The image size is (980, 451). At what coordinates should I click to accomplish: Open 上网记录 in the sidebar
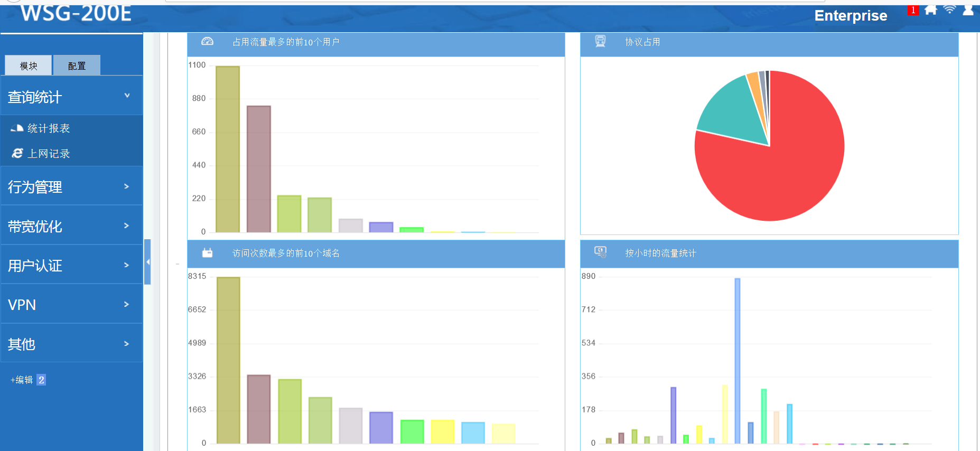click(x=48, y=154)
